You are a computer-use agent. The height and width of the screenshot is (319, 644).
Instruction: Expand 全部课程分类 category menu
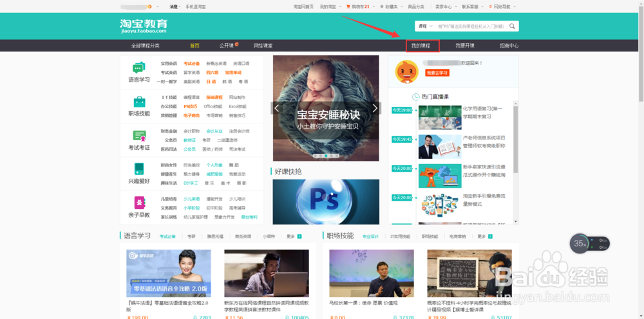point(146,46)
